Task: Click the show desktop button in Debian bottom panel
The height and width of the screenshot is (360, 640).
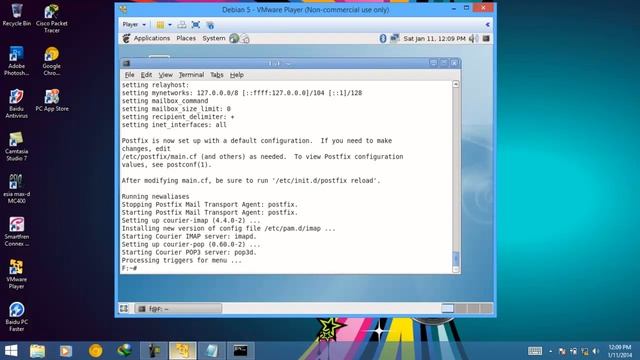Action: [x=124, y=309]
